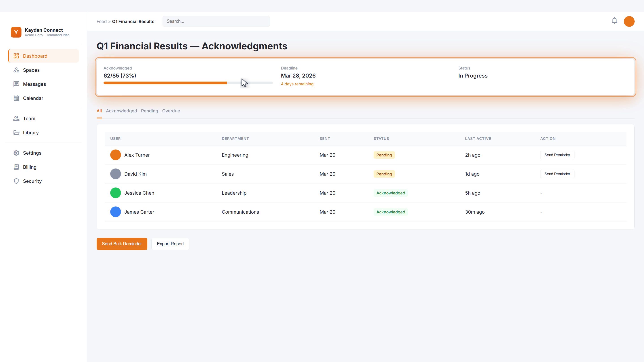644x362 pixels.
Task: Click the Team people icon
Action: 16,118
